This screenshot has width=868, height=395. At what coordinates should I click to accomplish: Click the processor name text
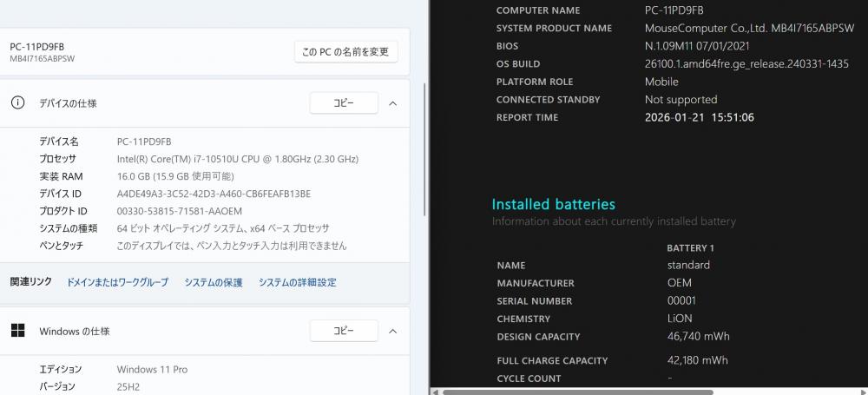point(237,159)
